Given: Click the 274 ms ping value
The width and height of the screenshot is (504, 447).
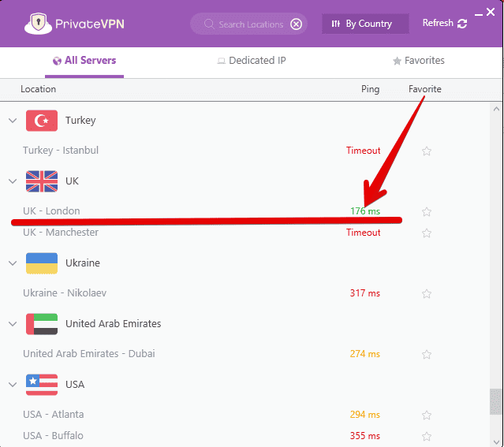Looking at the screenshot, I should click(x=365, y=354).
